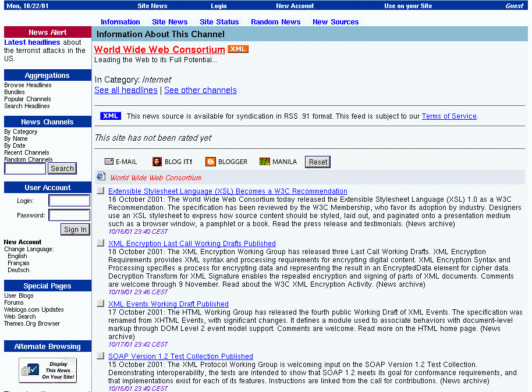Click the Sign In button
The height and width of the screenshot is (392, 532).
pyautogui.click(x=75, y=230)
